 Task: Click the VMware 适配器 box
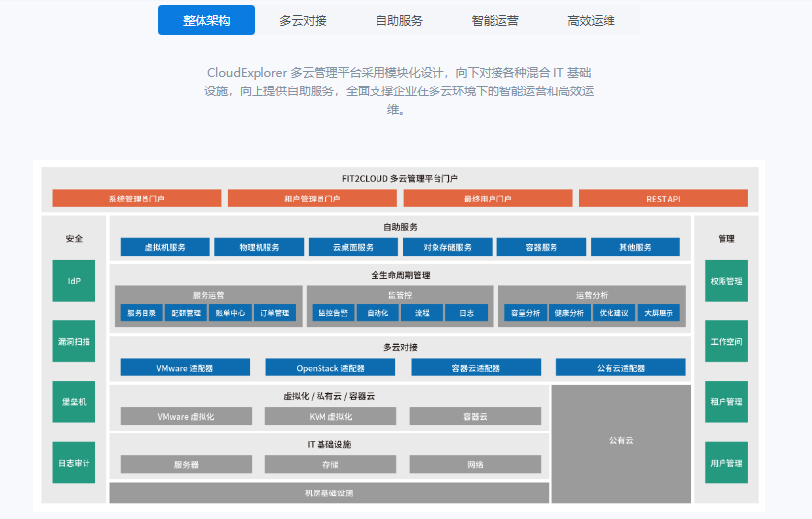point(185,368)
